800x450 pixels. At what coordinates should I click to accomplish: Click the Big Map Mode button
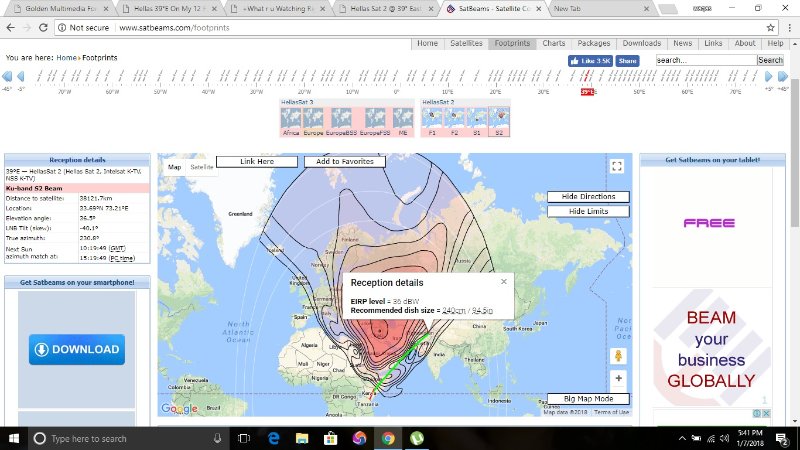point(588,399)
